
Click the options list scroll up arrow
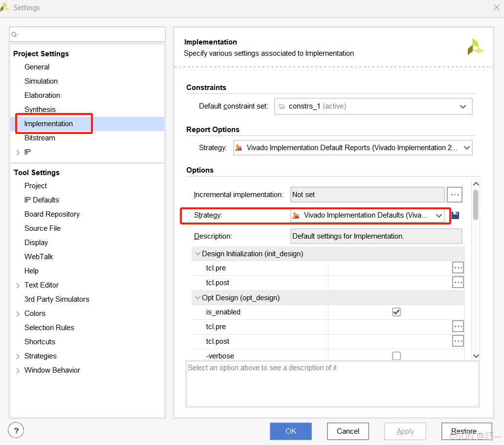476,184
